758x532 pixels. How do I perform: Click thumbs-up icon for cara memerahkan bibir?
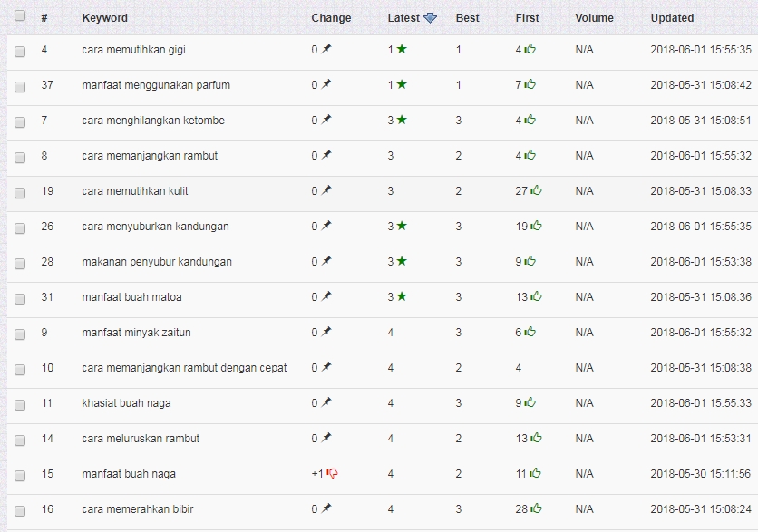pos(536,508)
